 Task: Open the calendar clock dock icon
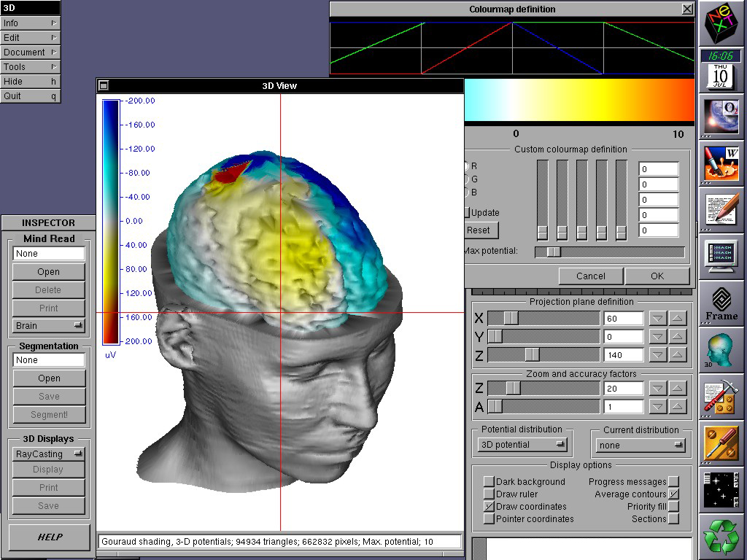pos(721,69)
